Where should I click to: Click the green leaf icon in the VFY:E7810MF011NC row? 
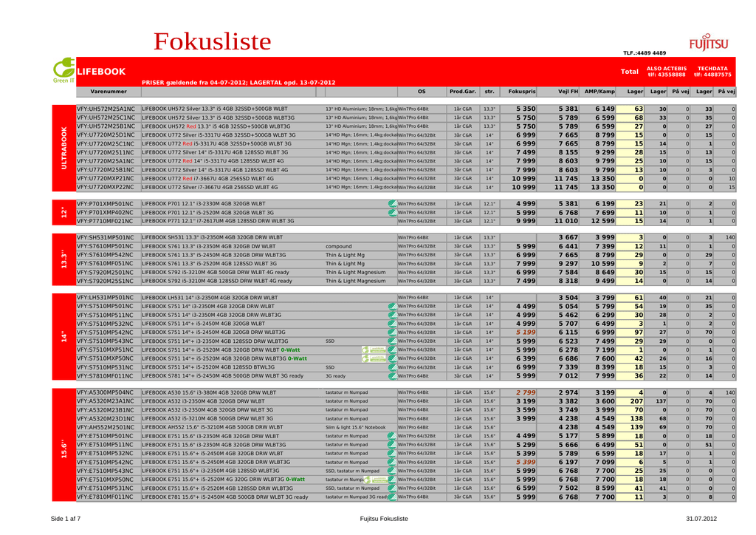(391, 497)
